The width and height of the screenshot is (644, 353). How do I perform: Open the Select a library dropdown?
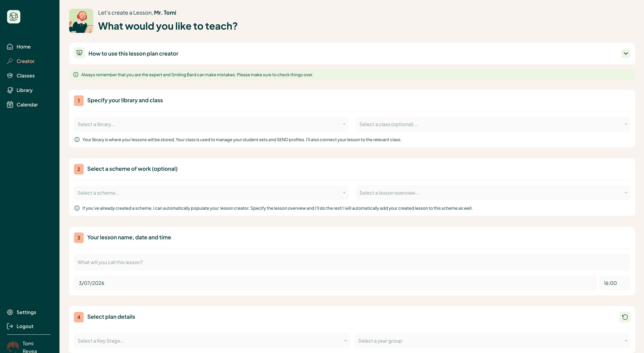point(211,124)
